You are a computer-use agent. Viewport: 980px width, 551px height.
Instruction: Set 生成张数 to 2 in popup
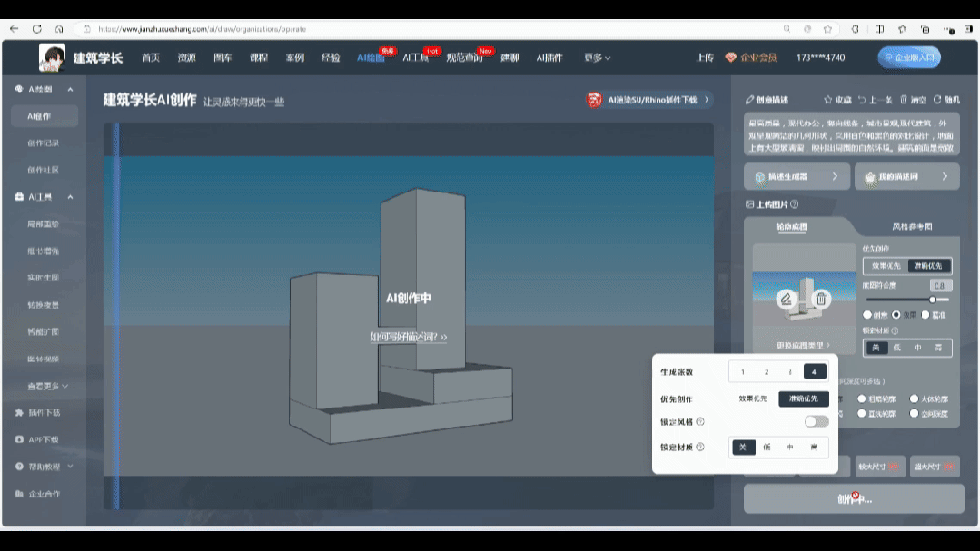click(x=767, y=371)
